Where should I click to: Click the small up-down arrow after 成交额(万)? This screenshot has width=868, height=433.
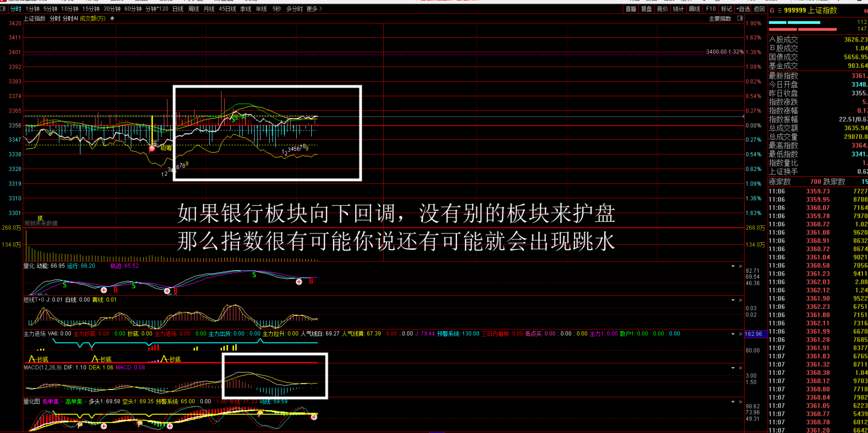coord(112,19)
